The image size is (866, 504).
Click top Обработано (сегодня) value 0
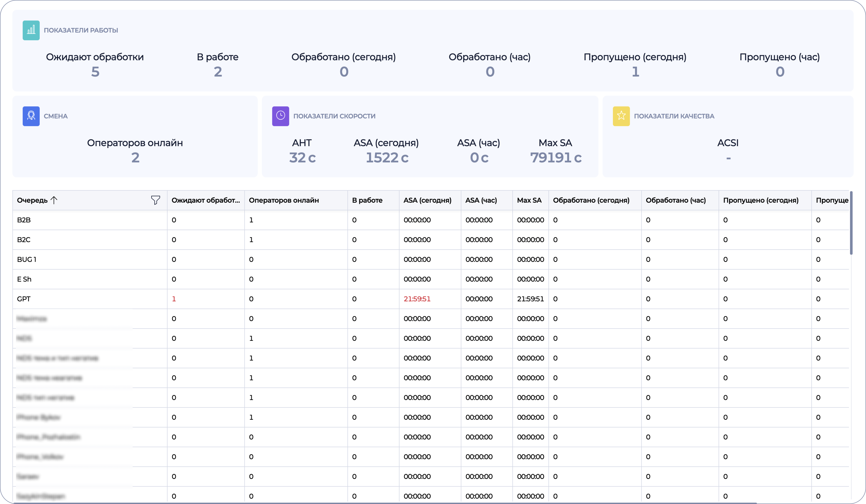[x=344, y=72]
